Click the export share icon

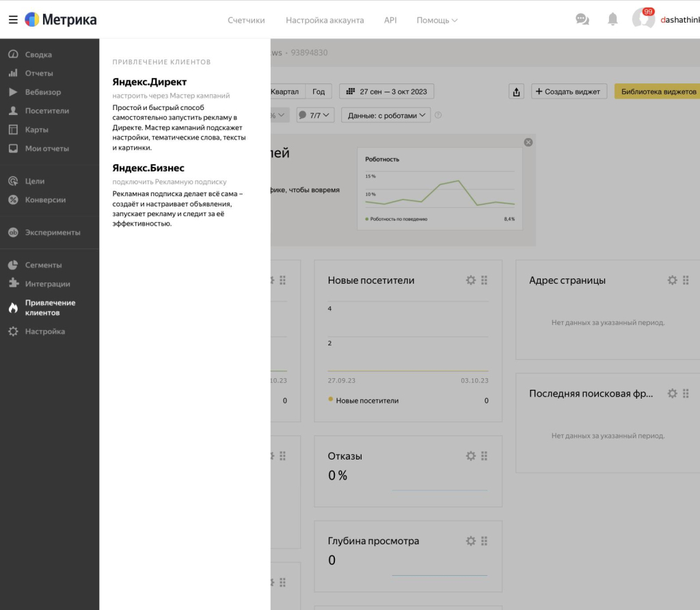coord(516,92)
